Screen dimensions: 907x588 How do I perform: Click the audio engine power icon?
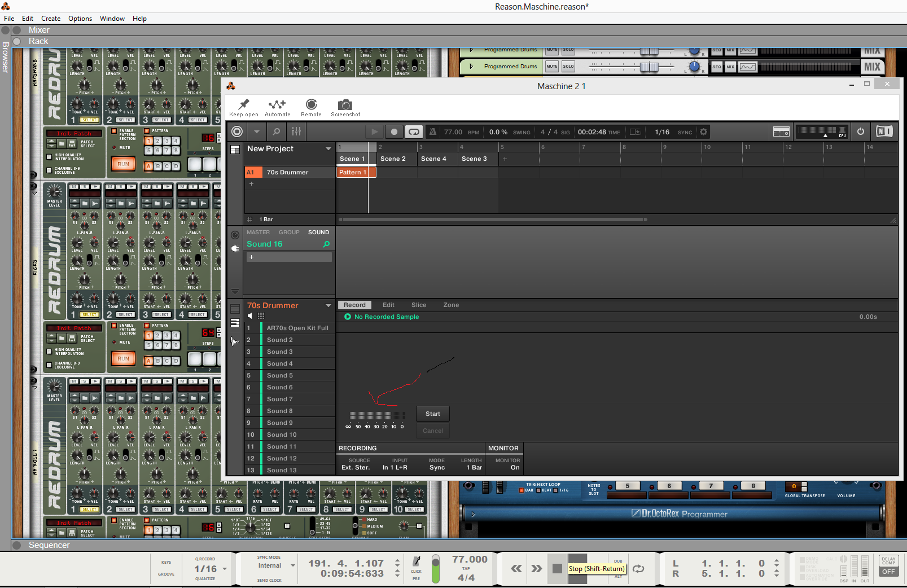861,131
